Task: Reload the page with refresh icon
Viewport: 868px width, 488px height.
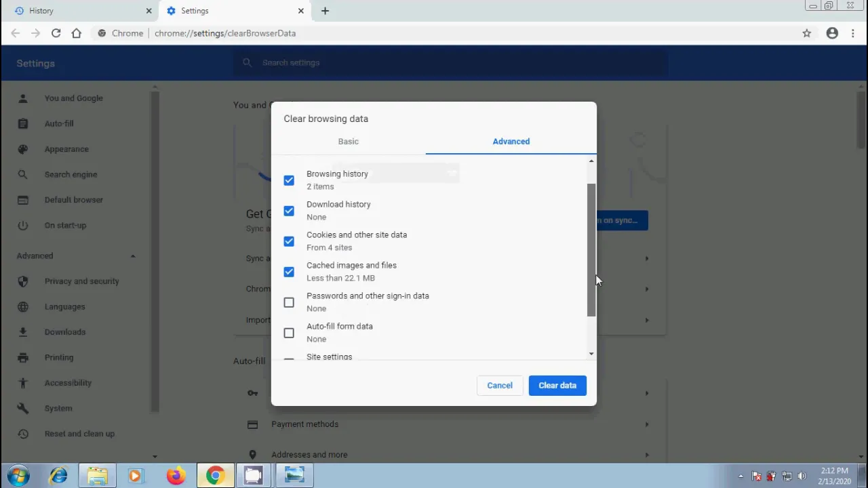Action: pos(56,33)
